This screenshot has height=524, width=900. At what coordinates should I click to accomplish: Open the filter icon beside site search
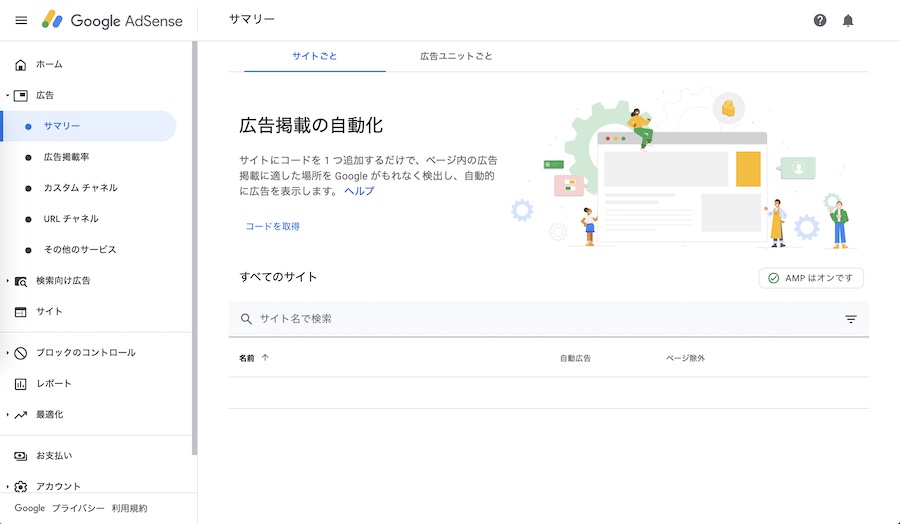(x=851, y=319)
